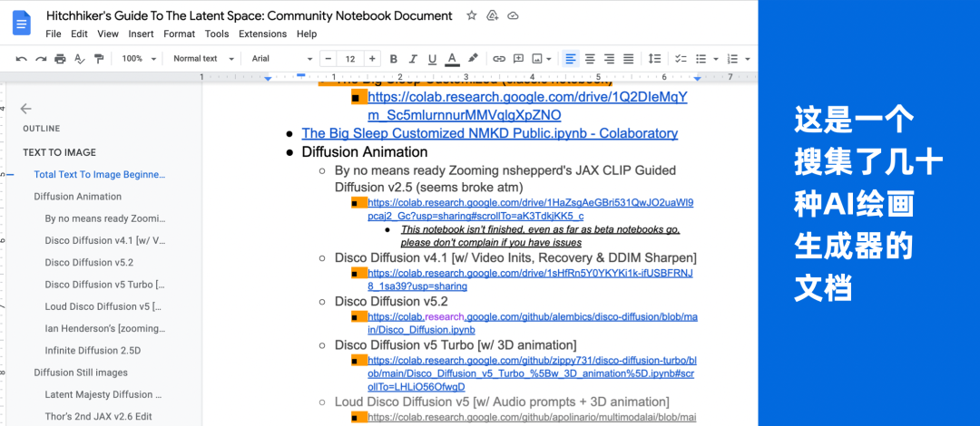Redo the last action
This screenshot has height=426, width=980.
tap(41, 59)
